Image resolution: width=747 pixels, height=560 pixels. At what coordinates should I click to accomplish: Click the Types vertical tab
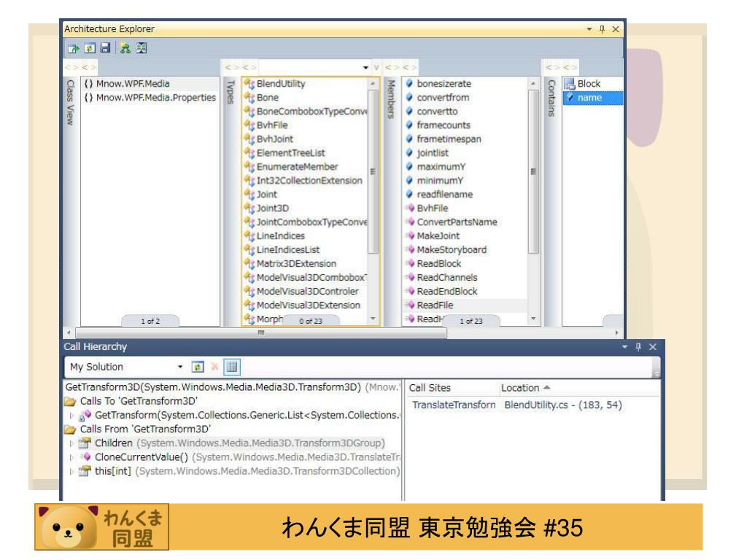(231, 92)
